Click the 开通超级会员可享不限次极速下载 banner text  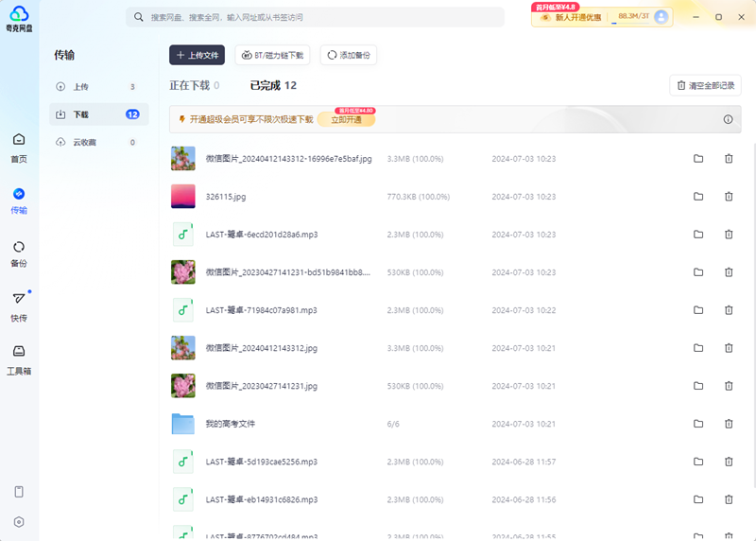point(251,119)
